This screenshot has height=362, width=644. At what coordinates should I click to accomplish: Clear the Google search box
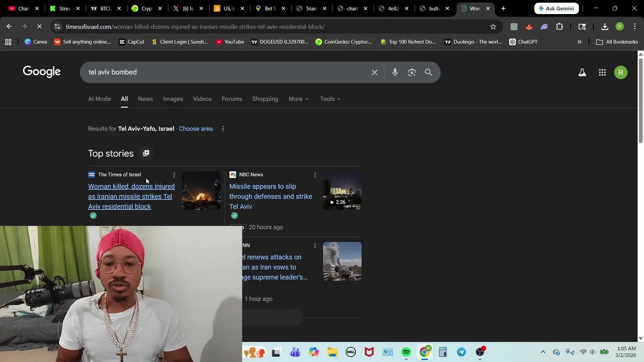click(374, 72)
